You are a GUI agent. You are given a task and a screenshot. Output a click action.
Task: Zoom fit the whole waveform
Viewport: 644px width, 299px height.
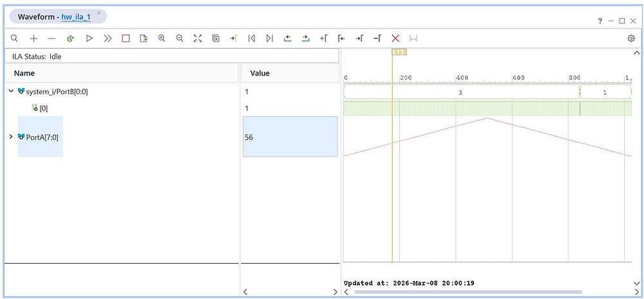coord(198,38)
